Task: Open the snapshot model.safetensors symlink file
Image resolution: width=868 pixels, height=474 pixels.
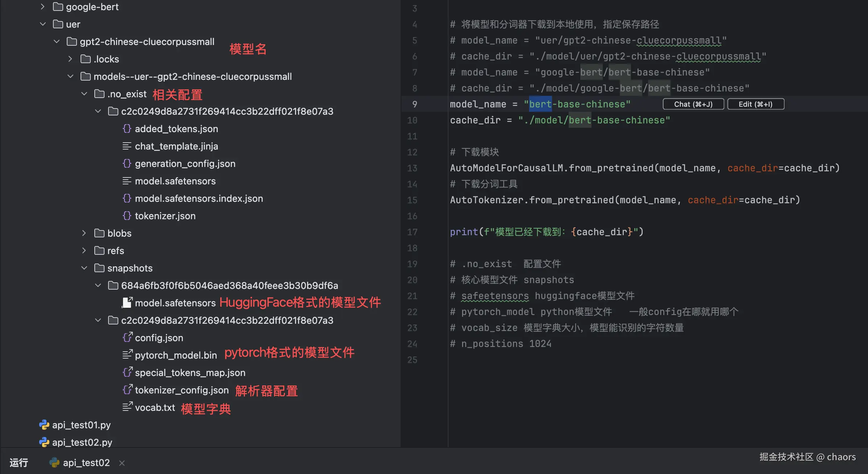Action: pyautogui.click(x=175, y=303)
